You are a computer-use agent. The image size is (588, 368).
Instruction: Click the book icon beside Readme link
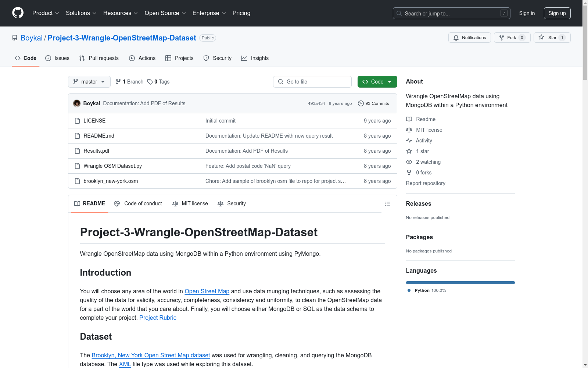point(409,119)
